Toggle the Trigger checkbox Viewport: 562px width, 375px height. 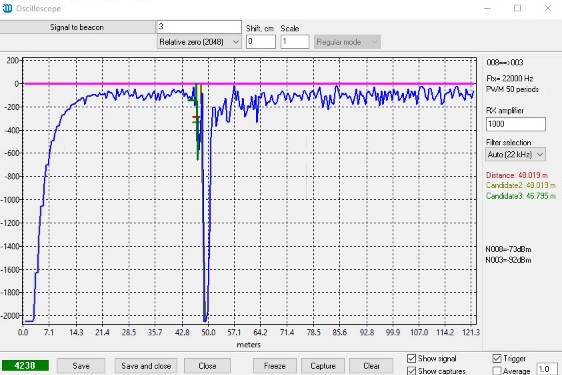click(x=497, y=358)
